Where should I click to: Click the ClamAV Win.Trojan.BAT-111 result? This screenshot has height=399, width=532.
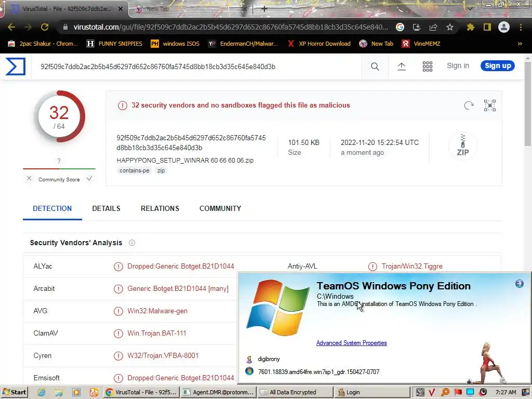pos(157,333)
